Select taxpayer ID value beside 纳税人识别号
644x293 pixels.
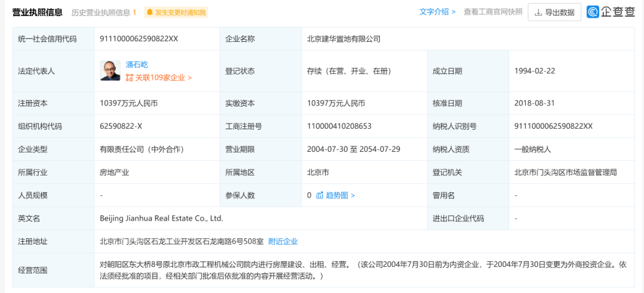click(553, 126)
